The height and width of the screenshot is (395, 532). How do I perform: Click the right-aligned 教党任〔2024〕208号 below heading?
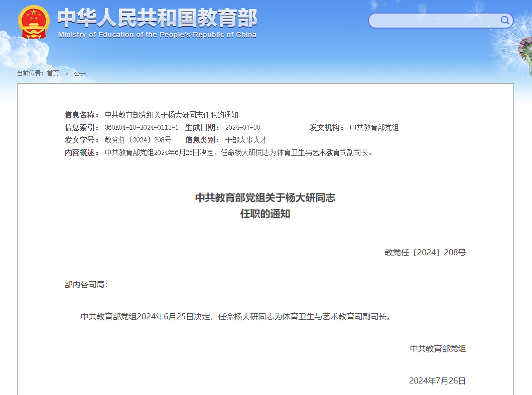425,253
